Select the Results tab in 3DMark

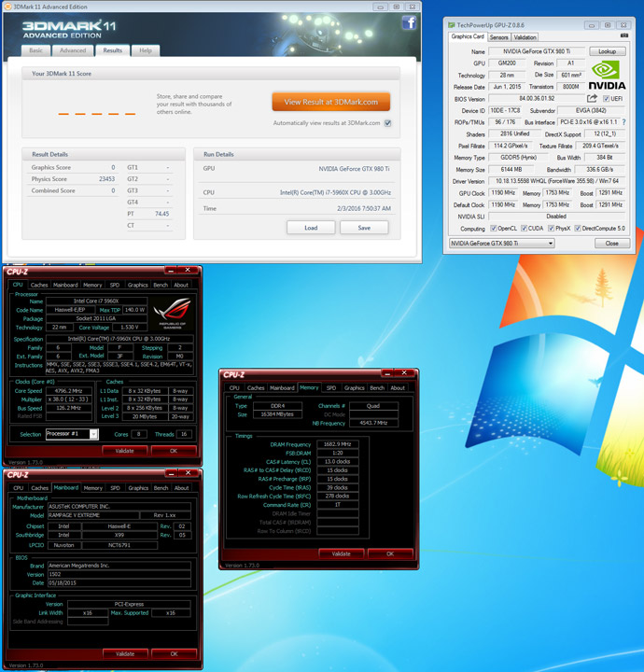113,50
